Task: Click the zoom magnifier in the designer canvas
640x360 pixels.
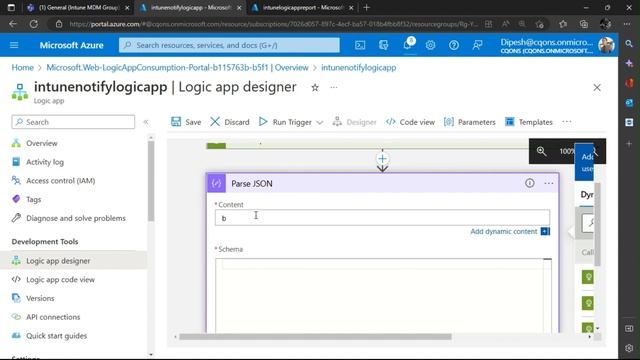Action: (542, 151)
